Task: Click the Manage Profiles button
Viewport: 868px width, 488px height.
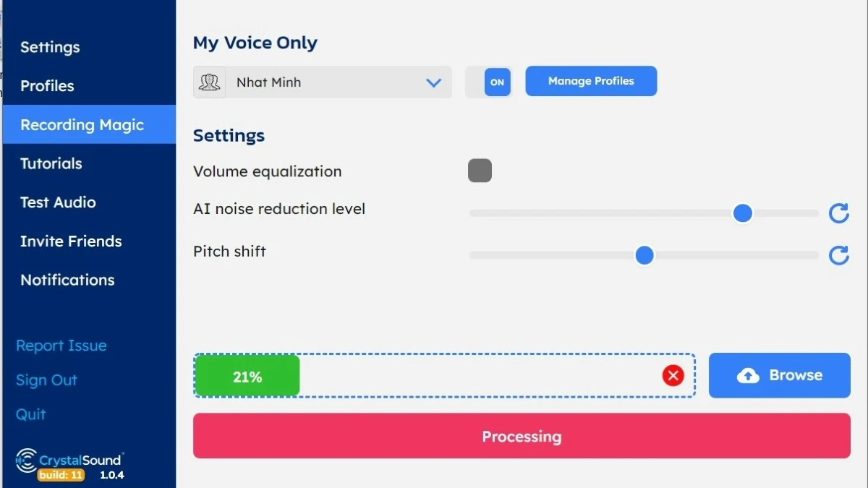Action: [591, 81]
